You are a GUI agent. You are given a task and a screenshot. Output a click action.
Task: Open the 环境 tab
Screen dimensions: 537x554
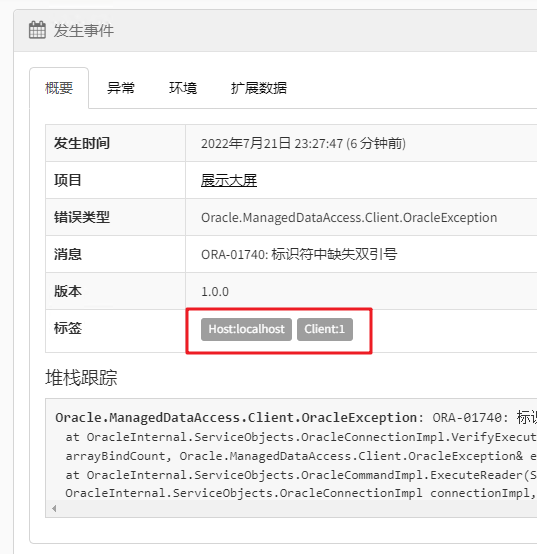tap(183, 88)
